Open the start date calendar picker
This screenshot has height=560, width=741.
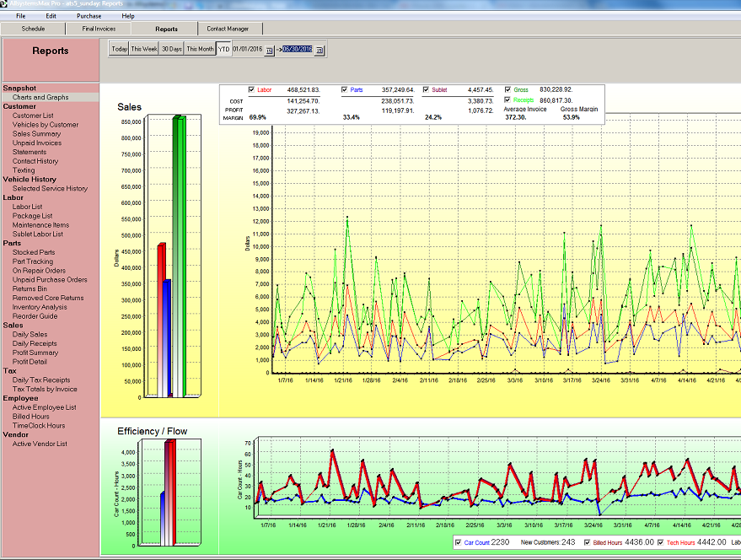point(270,50)
